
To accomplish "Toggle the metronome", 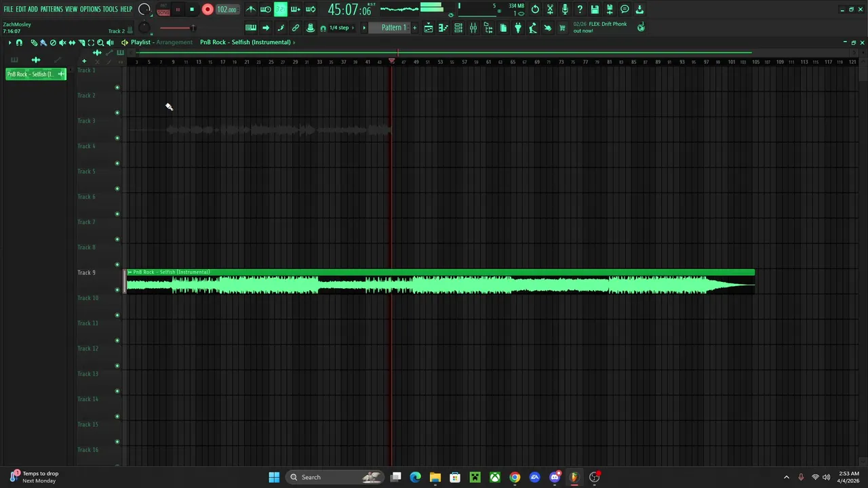I will point(250,9).
